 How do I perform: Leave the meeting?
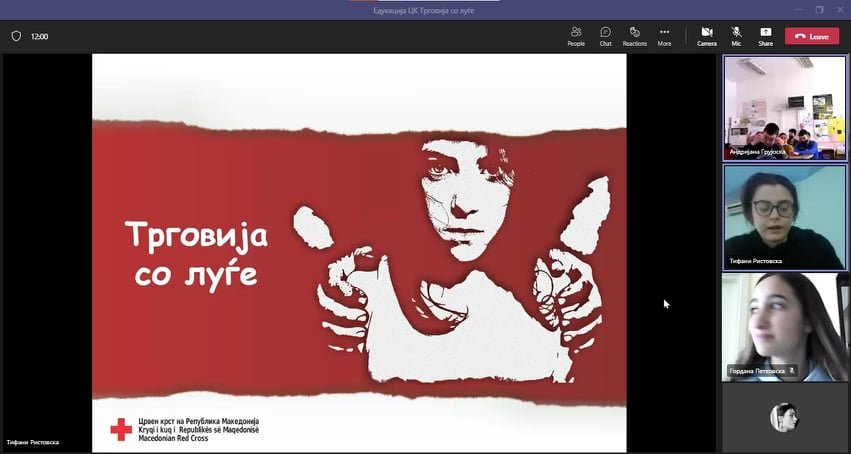point(811,36)
